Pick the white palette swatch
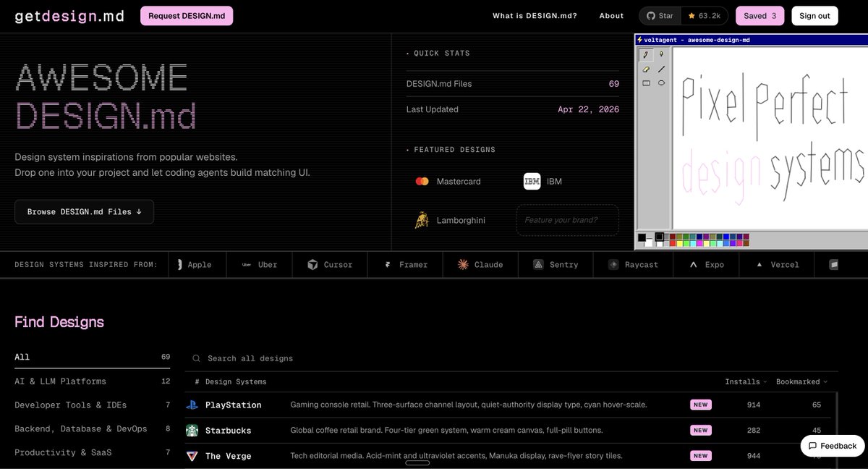This screenshot has height=469, width=868. pyautogui.click(x=660, y=244)
